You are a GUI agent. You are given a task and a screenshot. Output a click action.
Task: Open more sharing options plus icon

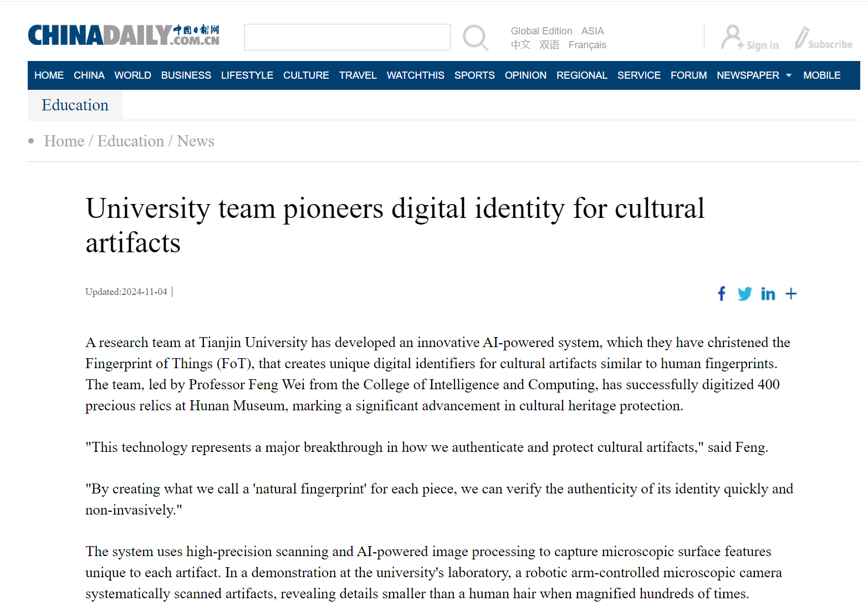791,293
